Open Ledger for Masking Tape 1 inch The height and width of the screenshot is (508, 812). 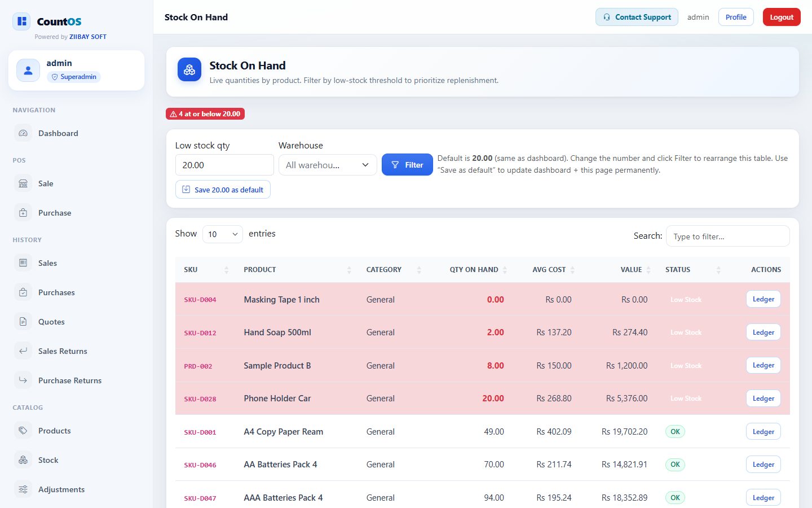click(x=764, y=299)
